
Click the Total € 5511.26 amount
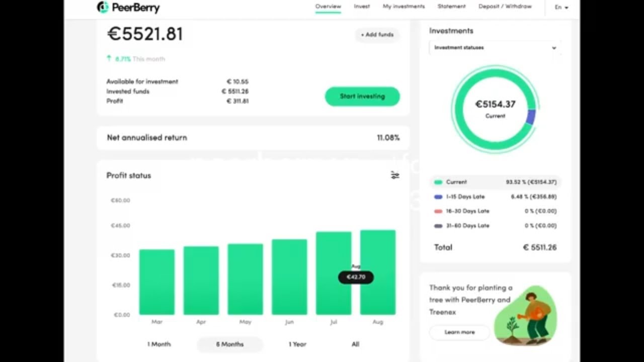click(x=539, y=247)
